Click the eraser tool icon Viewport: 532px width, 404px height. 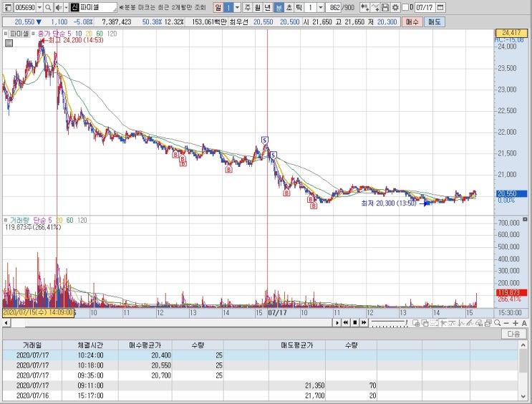[479, 323]
